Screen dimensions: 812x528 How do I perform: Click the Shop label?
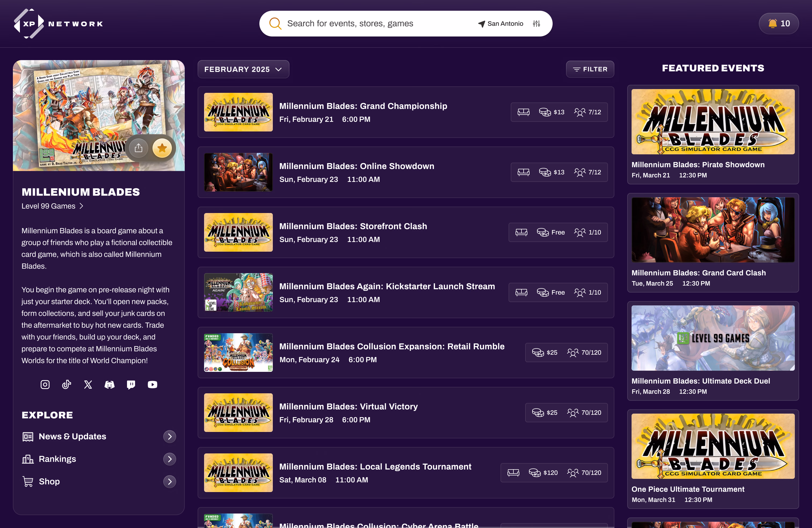coord(49,482)
